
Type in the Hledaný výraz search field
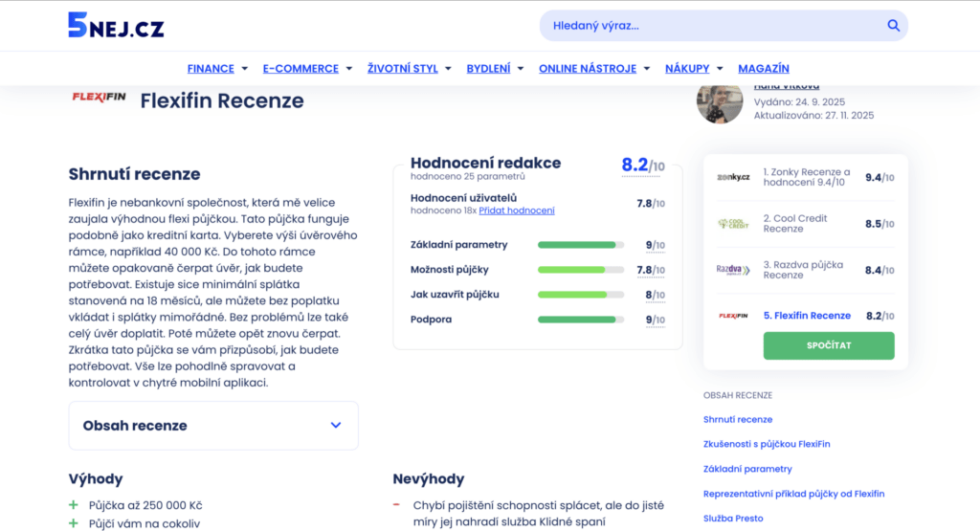pyautogui.click(x=708, y=26)
